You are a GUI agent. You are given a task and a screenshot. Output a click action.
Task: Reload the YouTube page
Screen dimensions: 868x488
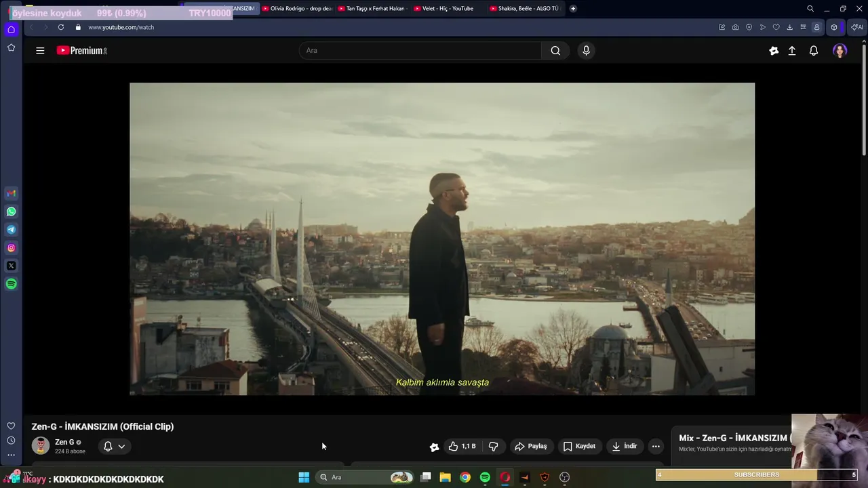[61, 27]
